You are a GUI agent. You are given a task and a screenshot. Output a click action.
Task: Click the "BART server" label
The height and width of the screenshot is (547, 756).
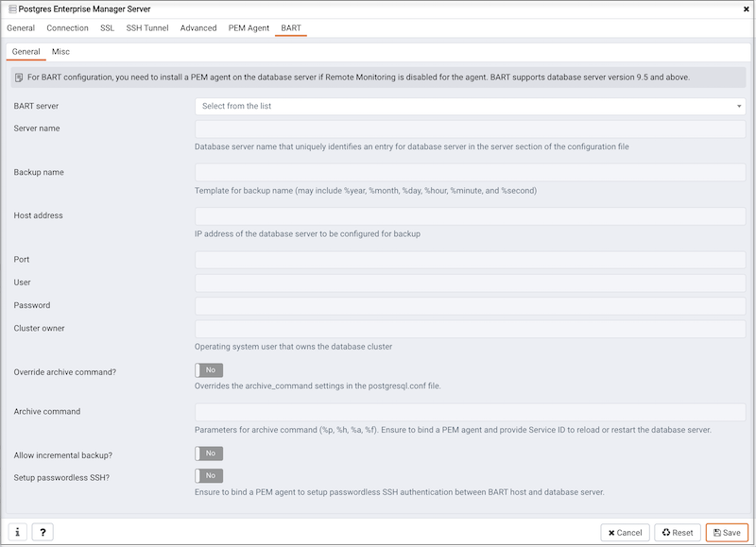(x=36, y=106)
